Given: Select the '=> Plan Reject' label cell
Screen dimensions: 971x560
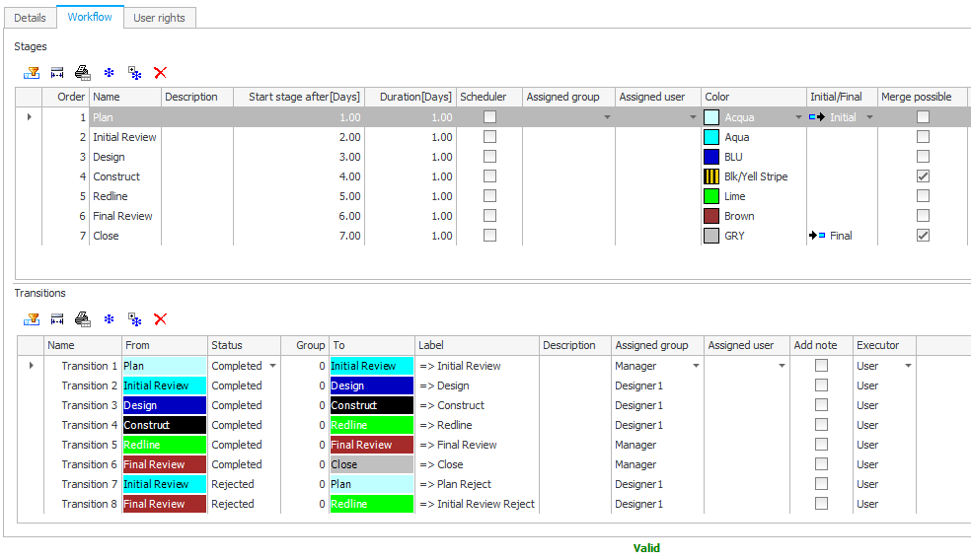Looking at the screenshot, I should 477,484.
